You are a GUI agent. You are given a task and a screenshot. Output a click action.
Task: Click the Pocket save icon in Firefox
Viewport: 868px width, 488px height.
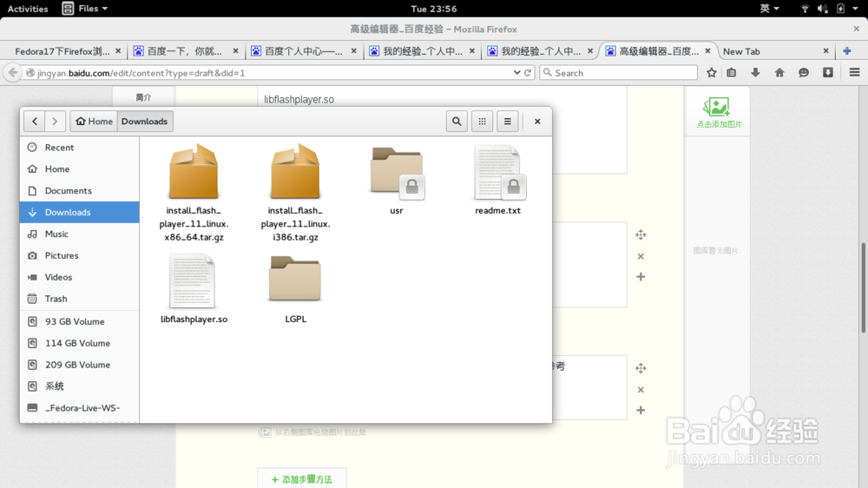828,73
